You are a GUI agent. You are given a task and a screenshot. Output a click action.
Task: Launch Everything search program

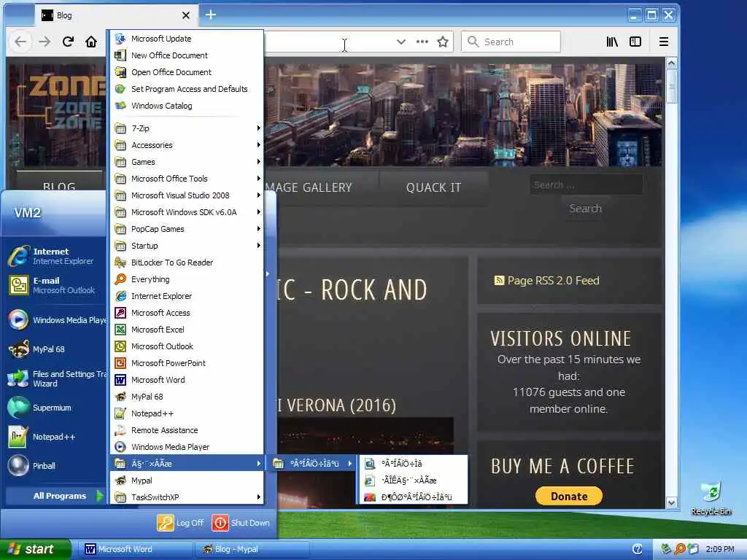(x=187, y=279)
